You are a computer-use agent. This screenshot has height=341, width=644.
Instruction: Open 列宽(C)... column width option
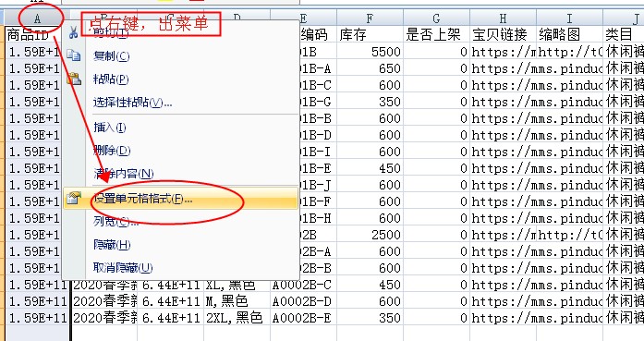tap(115, 222)
